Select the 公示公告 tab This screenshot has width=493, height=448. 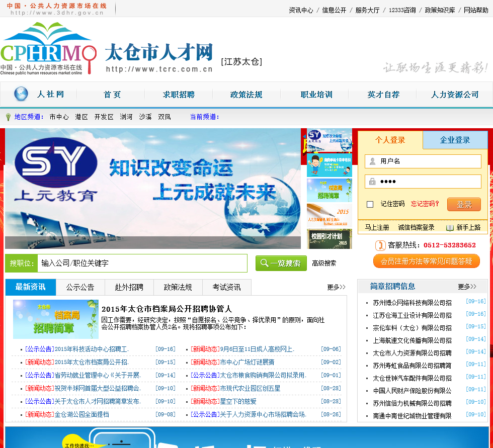click(80, 287)
